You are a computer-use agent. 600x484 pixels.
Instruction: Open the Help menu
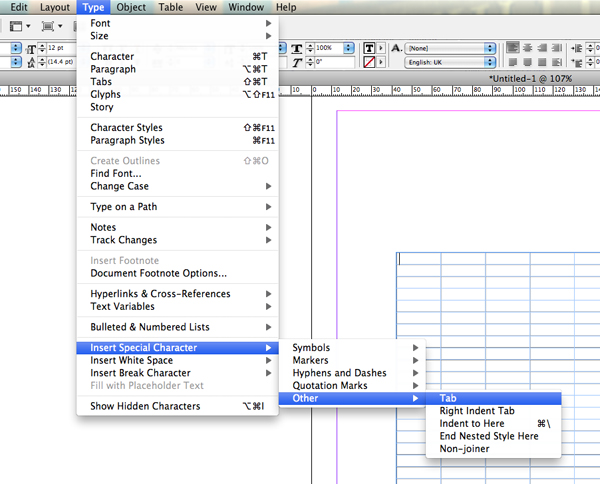point(286,7)
